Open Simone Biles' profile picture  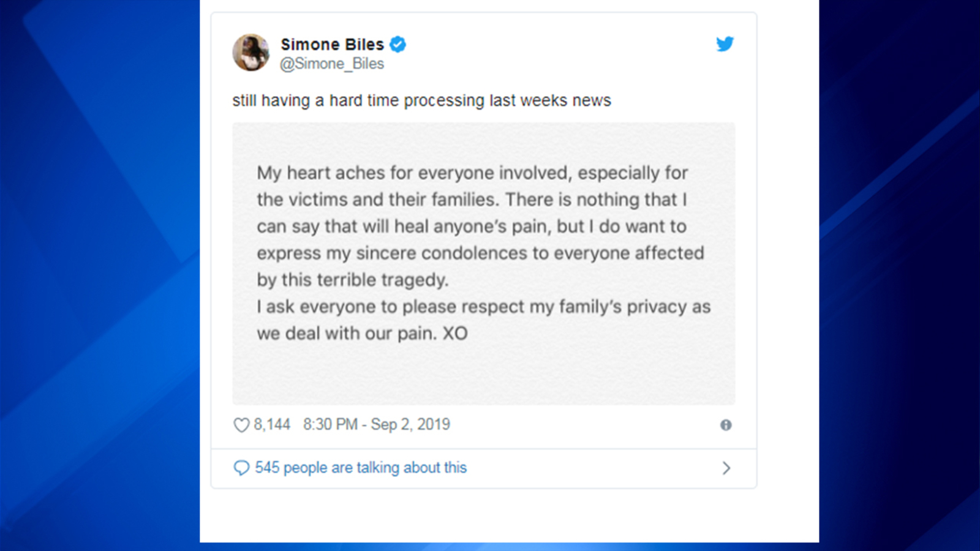point(251,53)
